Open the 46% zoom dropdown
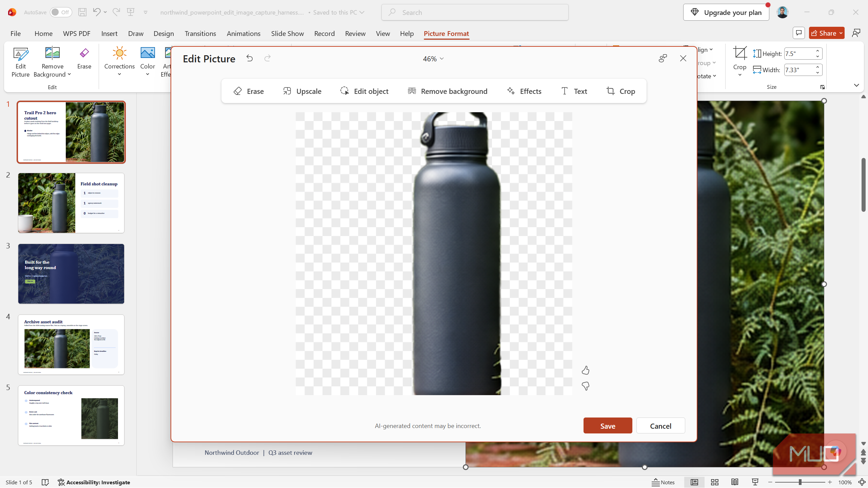Image resolution: width=868 pixels, height=488 pixels. point(433,59)
